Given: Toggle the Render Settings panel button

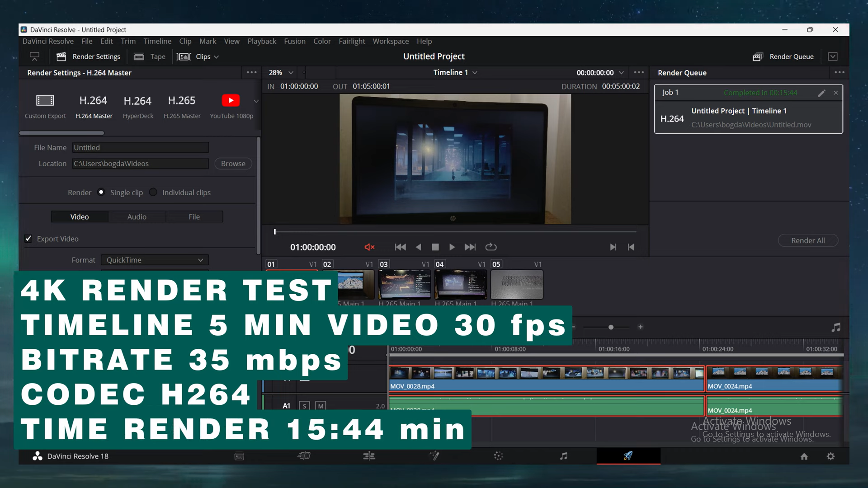Looking at the screenshot, I should coord(89,56).
